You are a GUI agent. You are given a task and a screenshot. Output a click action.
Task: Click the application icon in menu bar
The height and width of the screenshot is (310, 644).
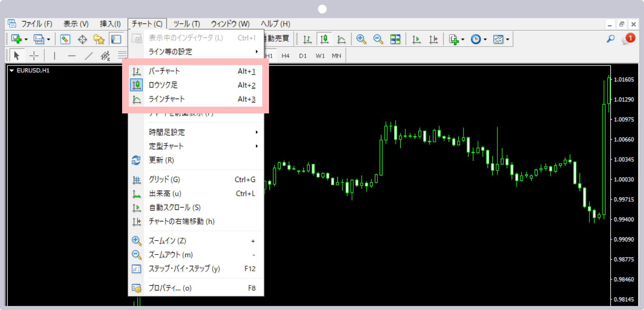(x=12, y=23)
